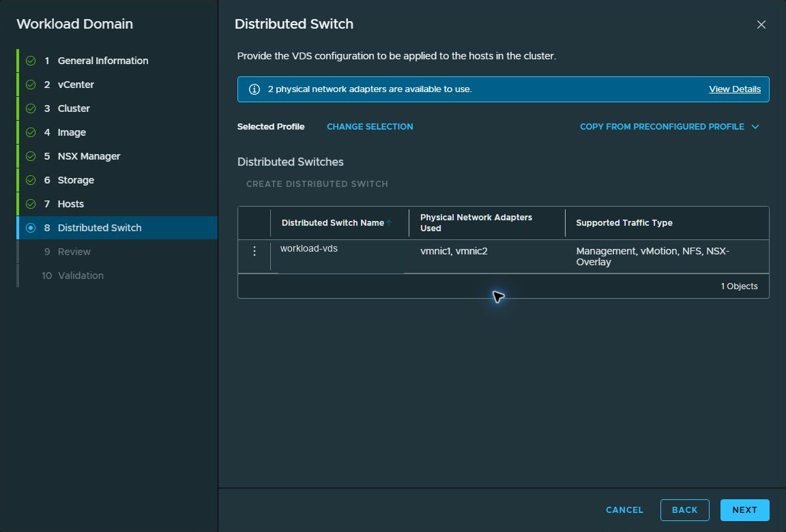Go to step 1 General Information

coord(118,61)
